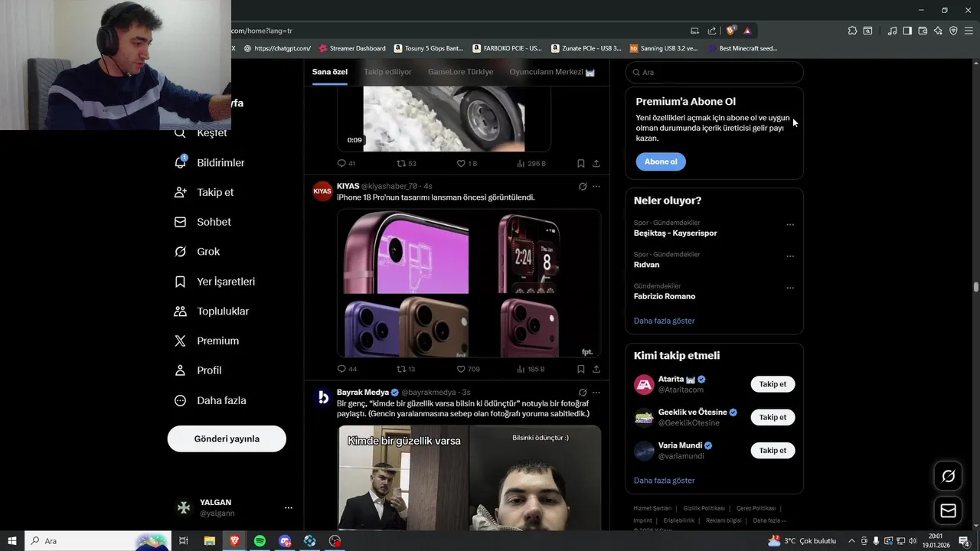
Task: Open YALGAN account menu dots
Action: 289,507
